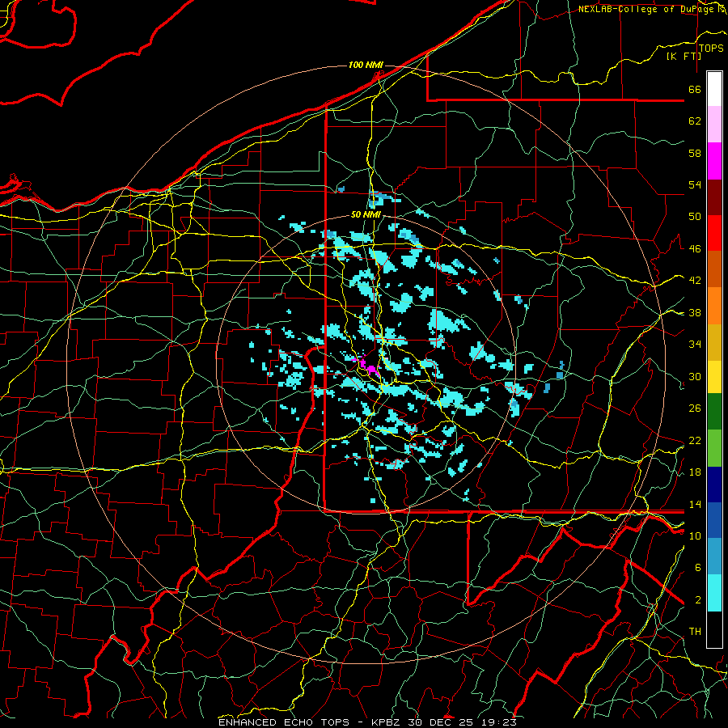Click the 'K FT' legend units label
728x728 pixels.
pos(684,56)
